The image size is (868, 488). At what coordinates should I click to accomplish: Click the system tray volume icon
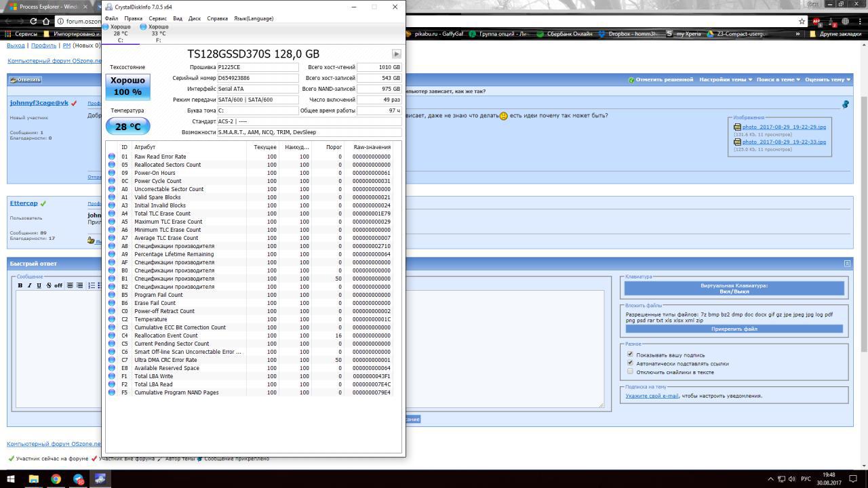click(791, 479)
